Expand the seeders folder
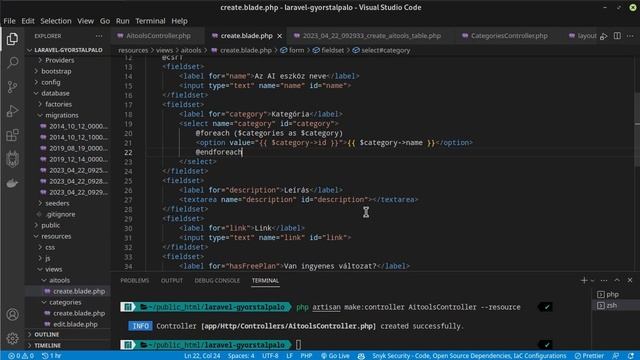This screenshot has height=360, width=640. coord(57,203)
